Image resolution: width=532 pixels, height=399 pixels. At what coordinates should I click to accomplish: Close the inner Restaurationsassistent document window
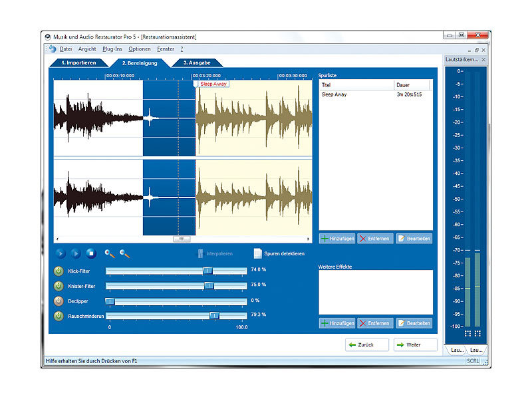point(483,50)
